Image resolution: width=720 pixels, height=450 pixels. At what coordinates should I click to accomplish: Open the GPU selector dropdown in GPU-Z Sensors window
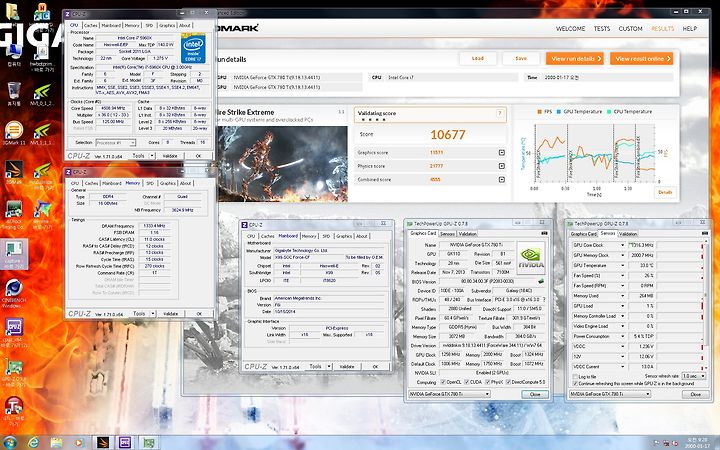(x=610, y=394)
